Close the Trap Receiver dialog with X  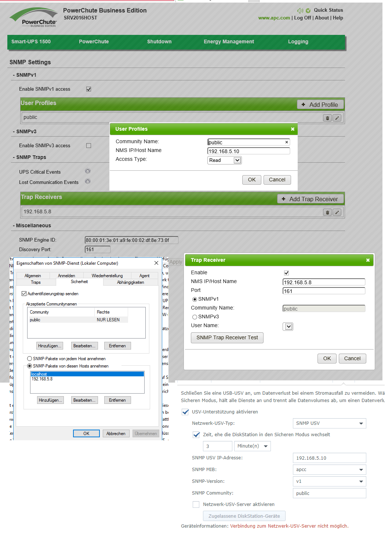pos(368,260)
